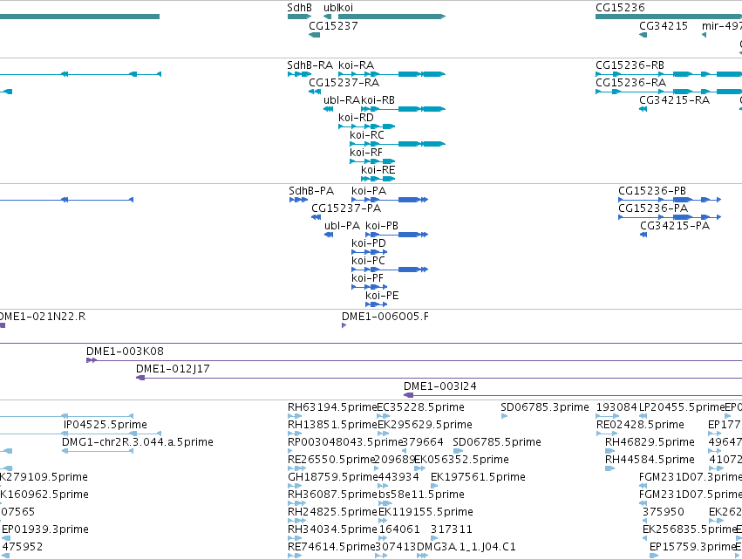Click the thick koi gene arrow bar
Viewport: 742px width, 560px height.
391,17
